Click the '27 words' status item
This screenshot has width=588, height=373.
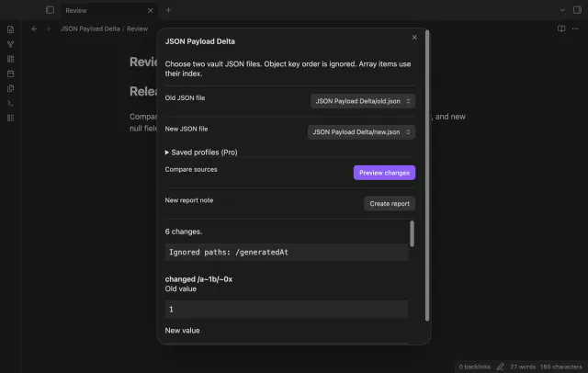tap(523, 367)
